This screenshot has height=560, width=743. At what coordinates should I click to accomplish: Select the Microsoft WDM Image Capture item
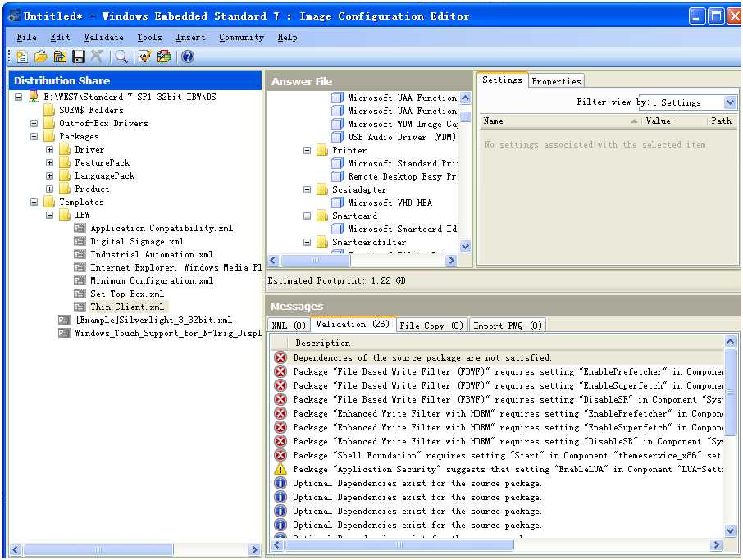pos(403,124)
